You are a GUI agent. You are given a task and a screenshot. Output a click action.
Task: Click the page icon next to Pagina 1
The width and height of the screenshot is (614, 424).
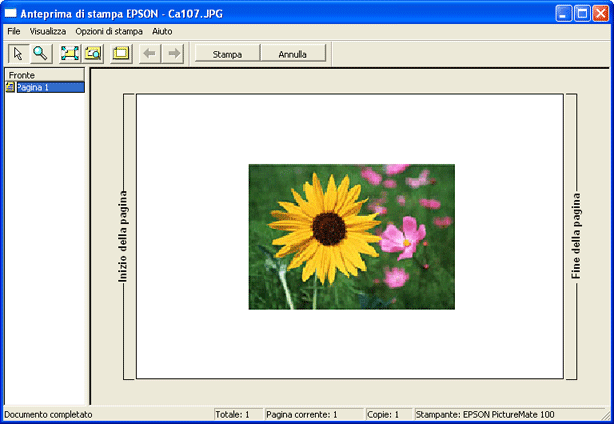pos(10,87)
